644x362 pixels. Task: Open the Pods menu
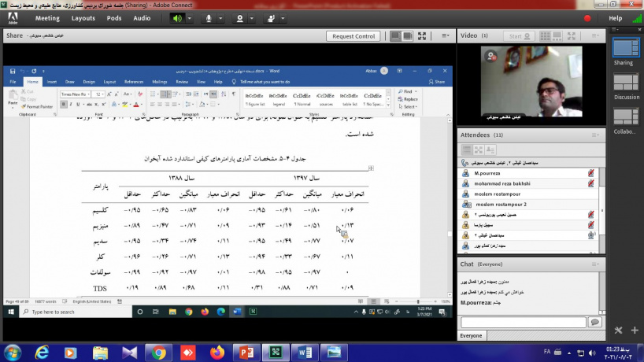[114, 18]
